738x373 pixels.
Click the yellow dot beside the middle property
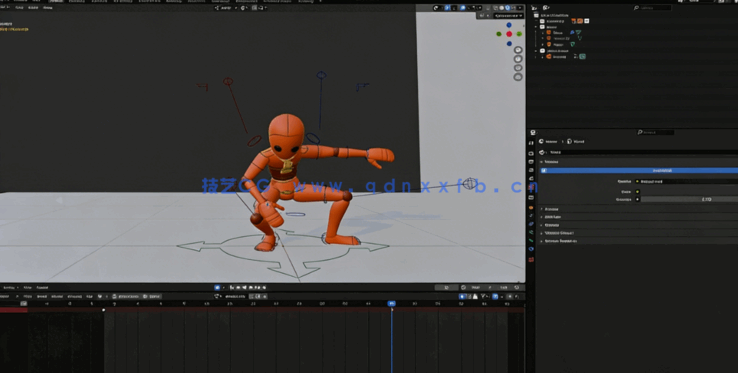coord(637,192)
